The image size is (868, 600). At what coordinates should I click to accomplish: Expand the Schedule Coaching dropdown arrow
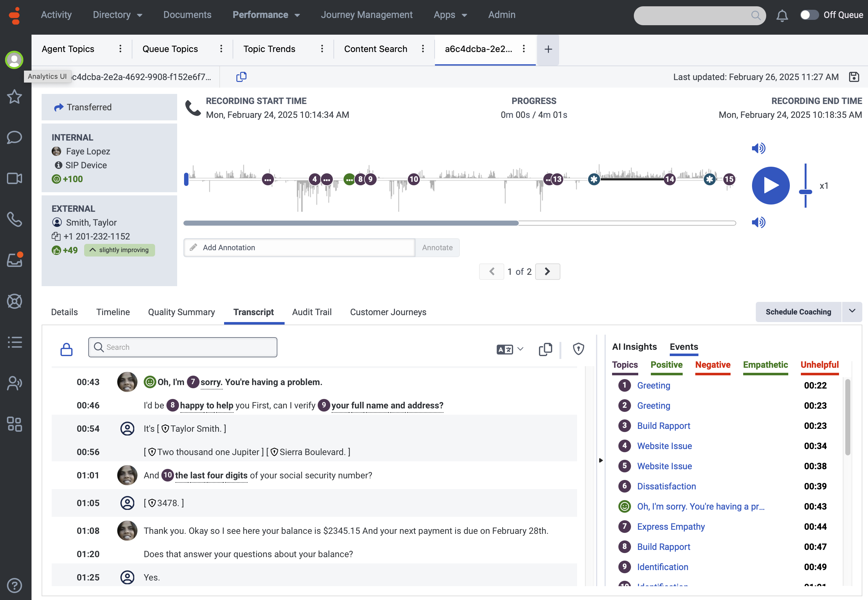tap(852, 311)
